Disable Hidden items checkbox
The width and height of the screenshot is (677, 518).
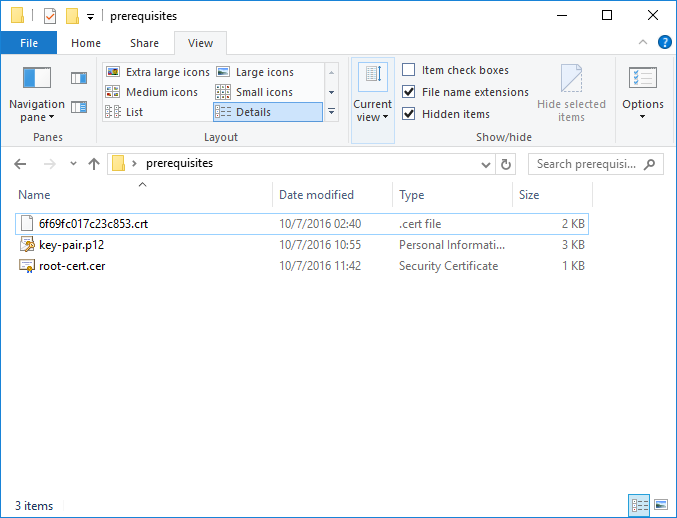[408, 114]
